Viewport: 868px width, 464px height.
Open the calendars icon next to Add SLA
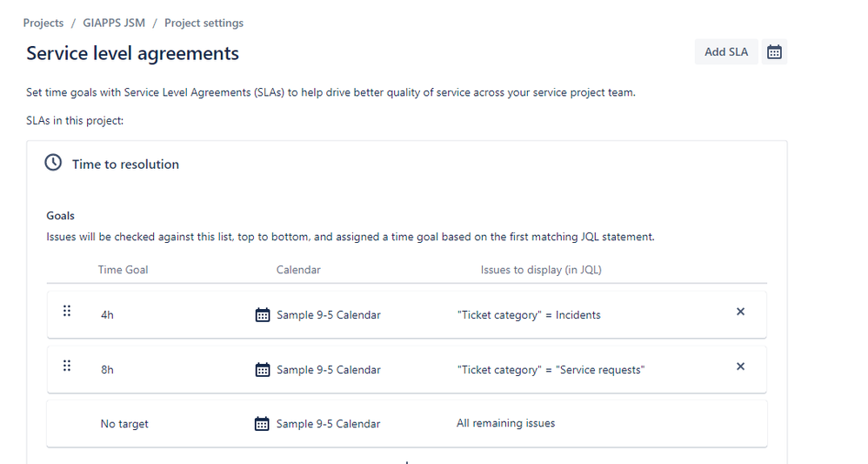click(x=774, y=52)
